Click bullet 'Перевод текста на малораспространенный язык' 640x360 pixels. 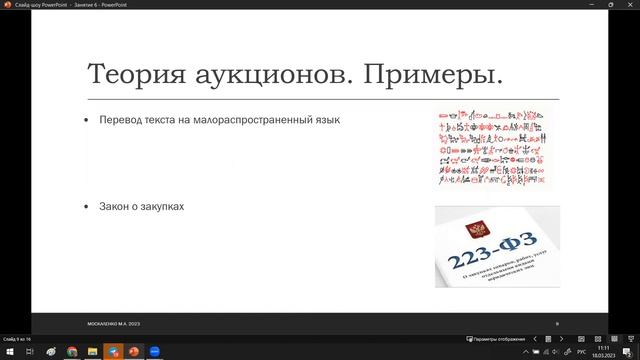(220, 120)
